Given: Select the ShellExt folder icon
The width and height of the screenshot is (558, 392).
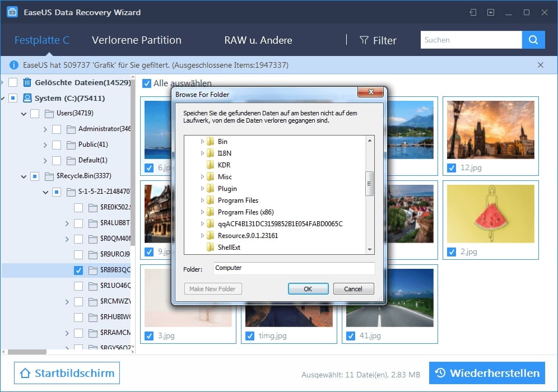Looking at the screenshot, I should click(x=211, y=247).
